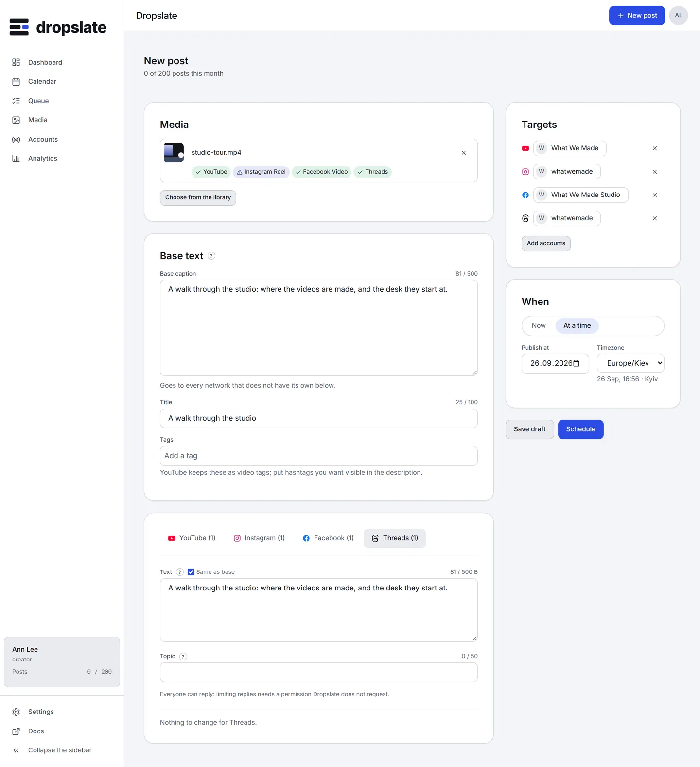The width and height of the screenshot is (700, 767).
Task: Click into the Base caption textarea
Action: [319, 328]
